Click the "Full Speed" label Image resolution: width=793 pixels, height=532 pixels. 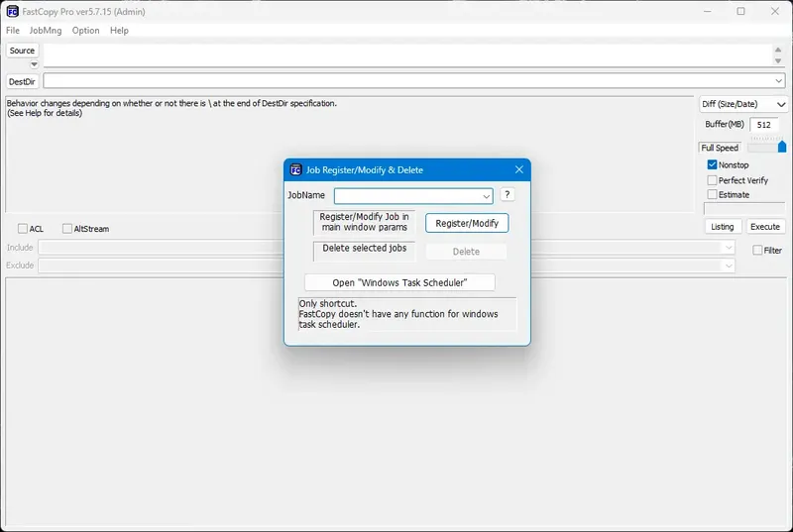[x=720, y=148]
